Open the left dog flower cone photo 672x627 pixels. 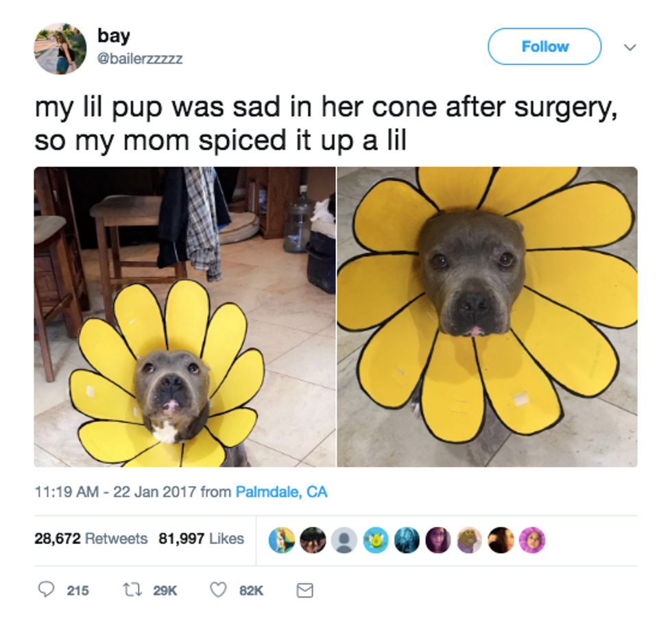point(184,317)
